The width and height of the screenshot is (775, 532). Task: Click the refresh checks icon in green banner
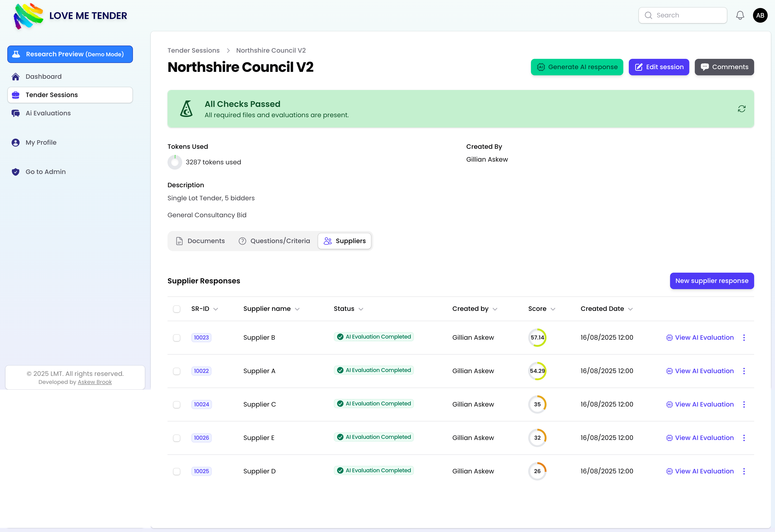(741, 109)
